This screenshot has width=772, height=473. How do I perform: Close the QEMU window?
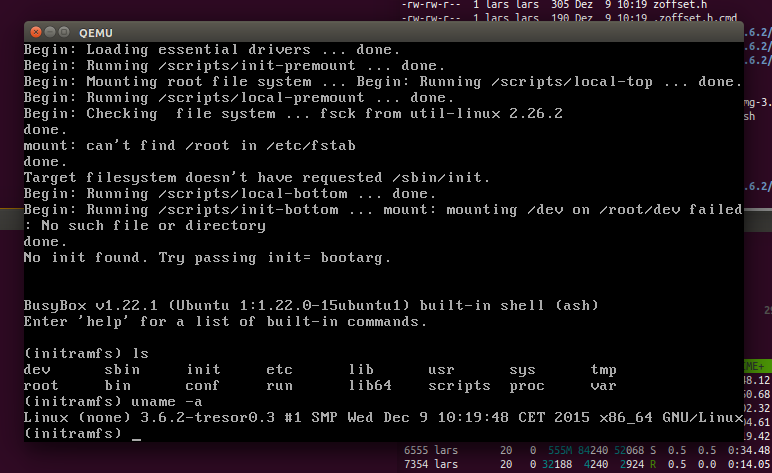click(x=34, y=32)
